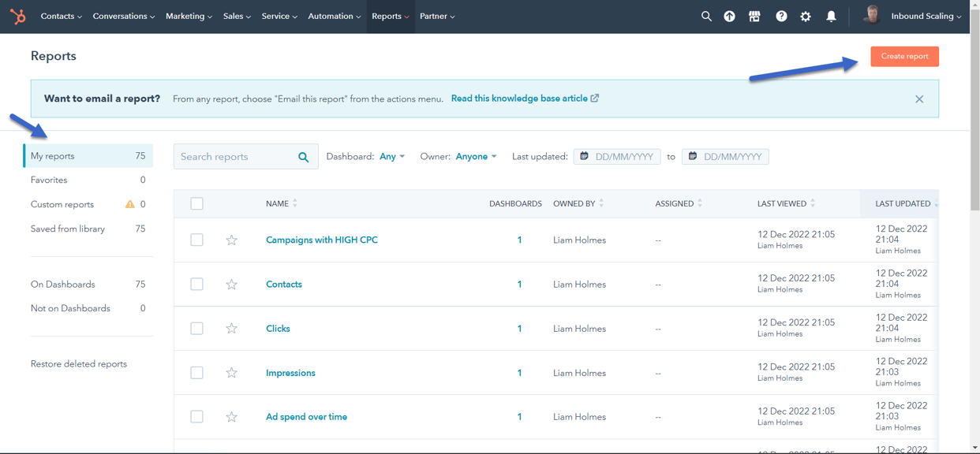Image resolution: width=980 pixels, height=454 pixels.
Task: Click the calendar icon in start date field
Action: (x=585, y=156)
